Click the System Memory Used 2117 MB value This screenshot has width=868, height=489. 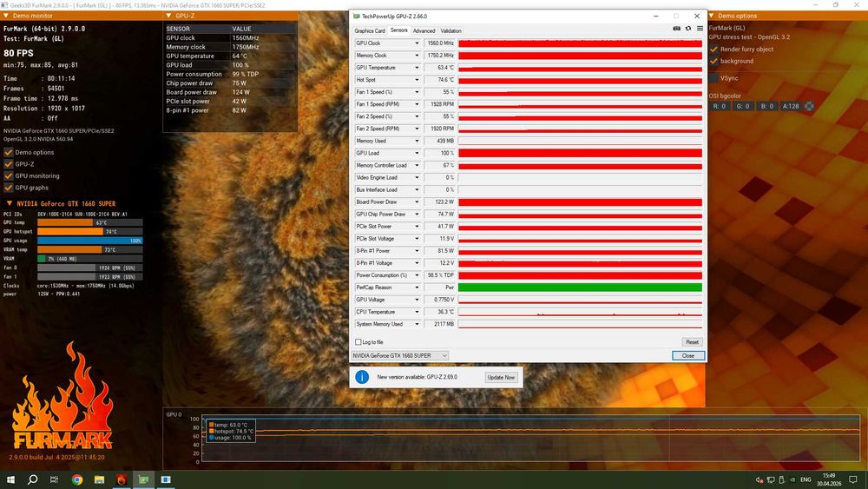[439, 324]
